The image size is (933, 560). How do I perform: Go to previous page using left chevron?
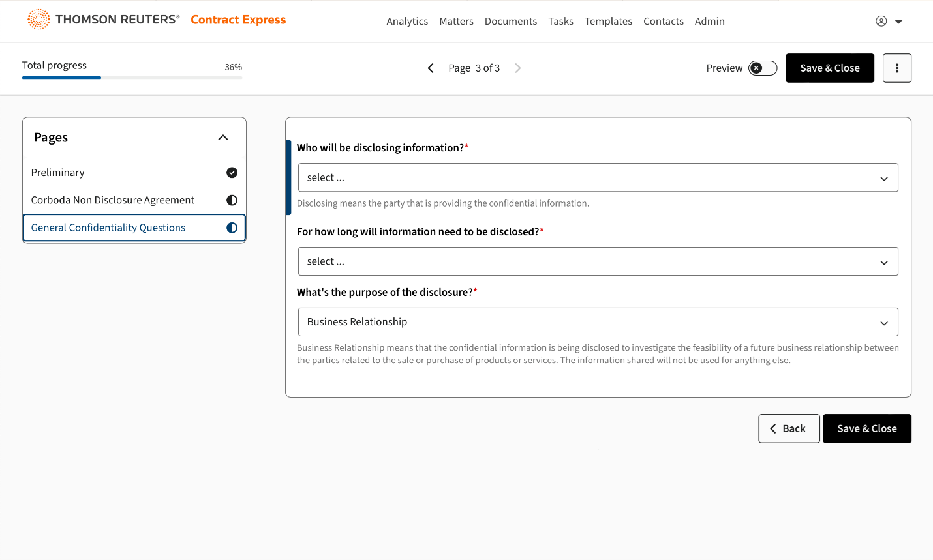point(431,68)
